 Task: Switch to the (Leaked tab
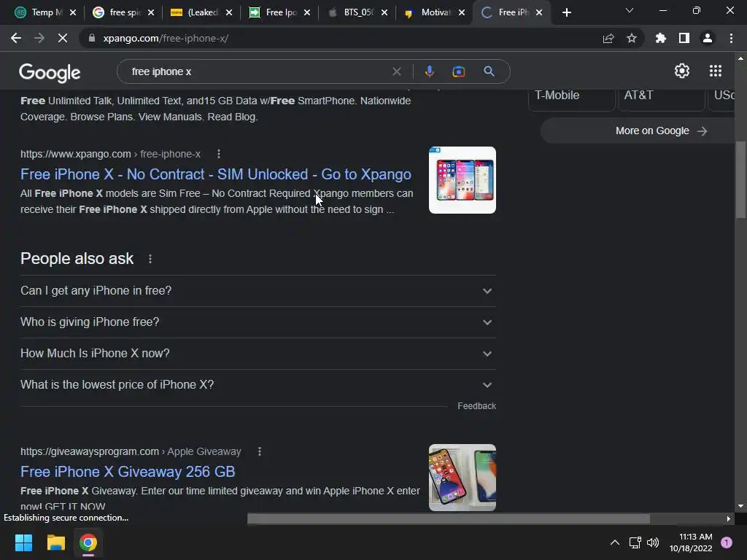196,12
